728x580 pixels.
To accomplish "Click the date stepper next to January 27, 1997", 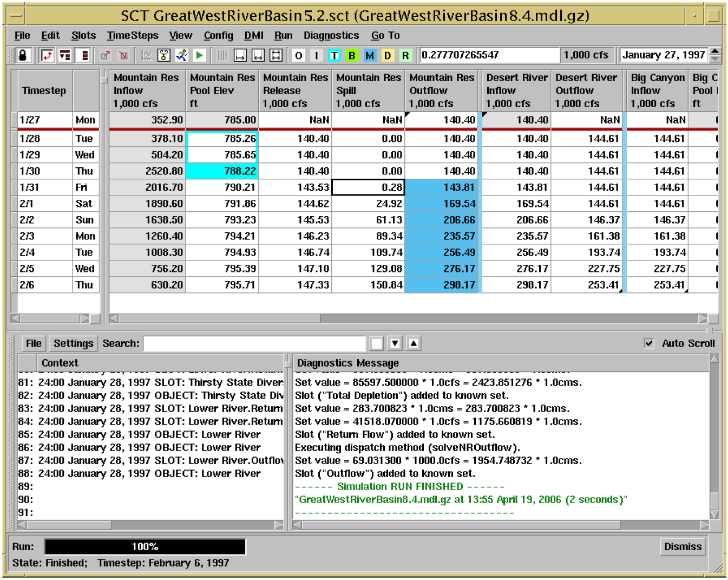I will [715, 55].
